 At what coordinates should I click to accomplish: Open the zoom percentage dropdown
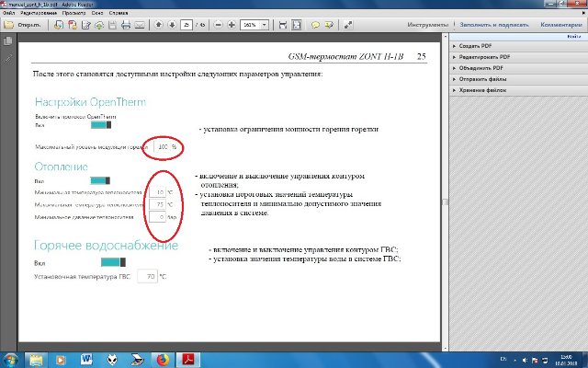tap(266, 25)
